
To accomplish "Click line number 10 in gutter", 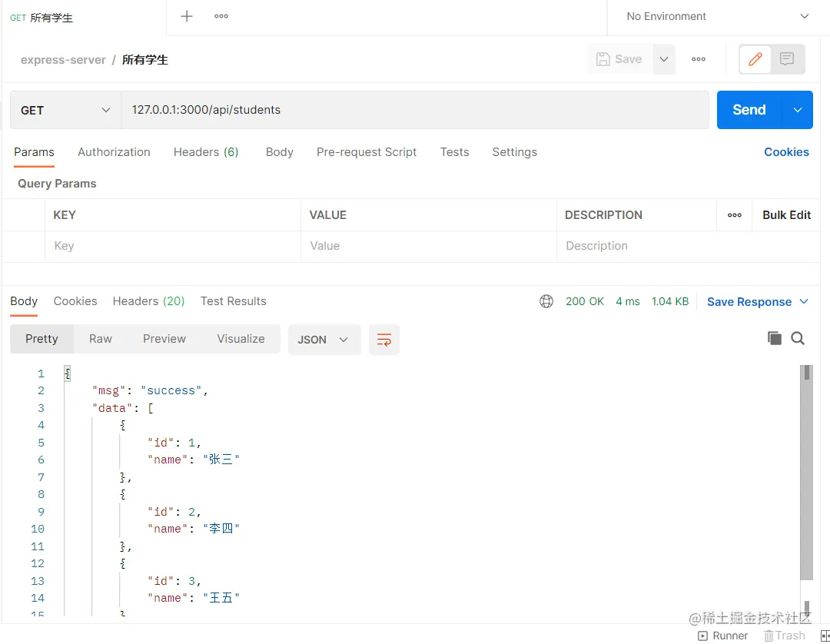I will (38, 529).
